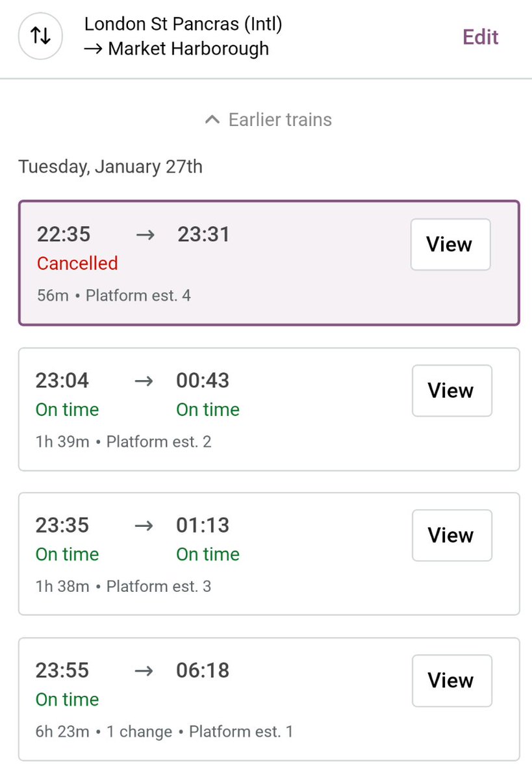Click arrow icon in the 23:04 journey
532x779 pixels.
tap(144, 381)
